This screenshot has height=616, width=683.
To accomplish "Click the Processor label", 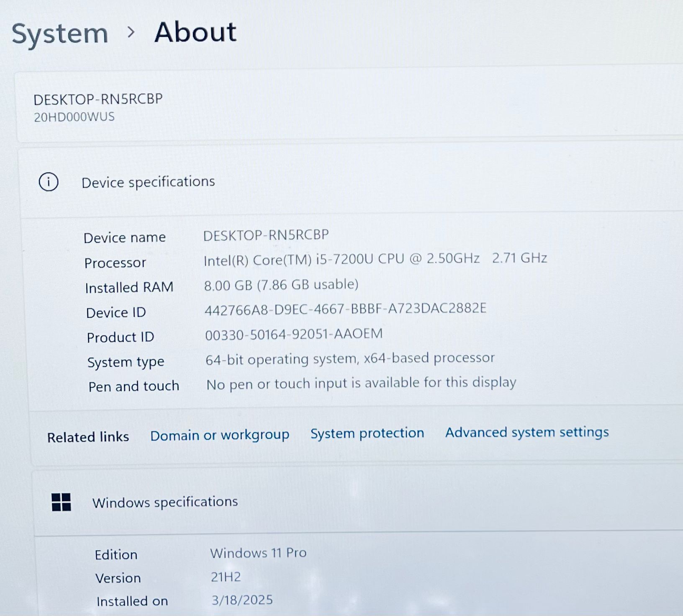I will (115, 263).
